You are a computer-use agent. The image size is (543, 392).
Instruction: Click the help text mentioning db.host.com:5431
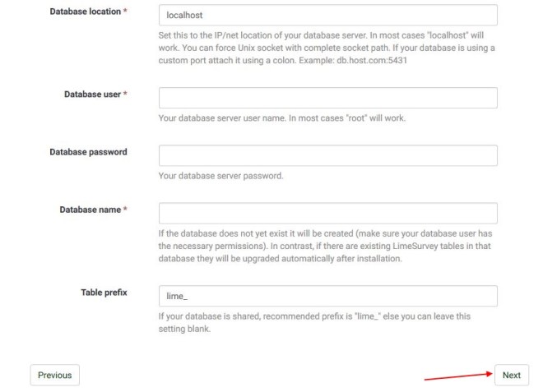point(326,48)
